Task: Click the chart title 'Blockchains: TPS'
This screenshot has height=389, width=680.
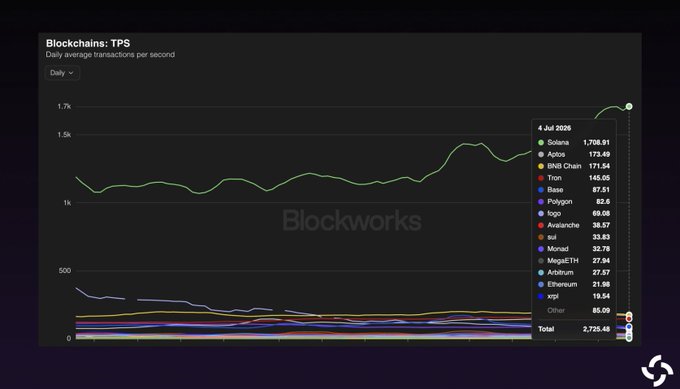Action: [x=88, y=43]
